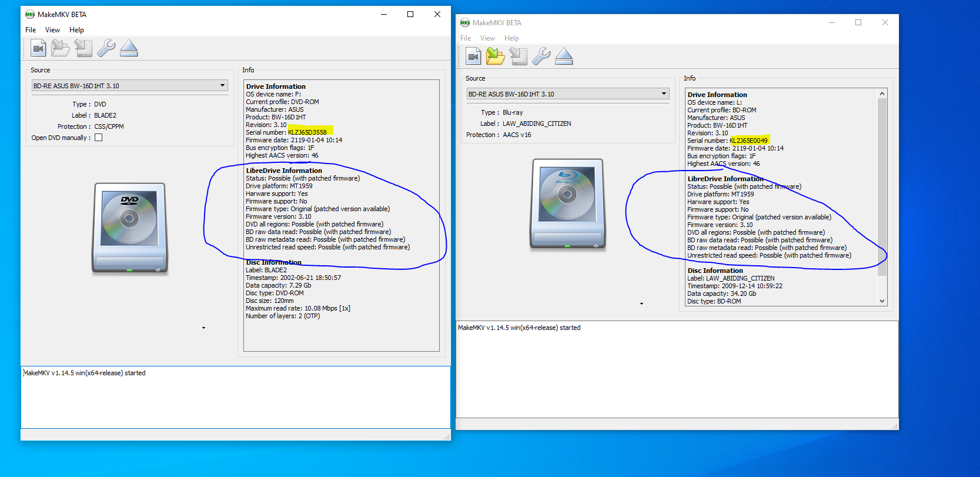
Task: Click Eject disc icon in left window
Action: (x=129, y=48)
